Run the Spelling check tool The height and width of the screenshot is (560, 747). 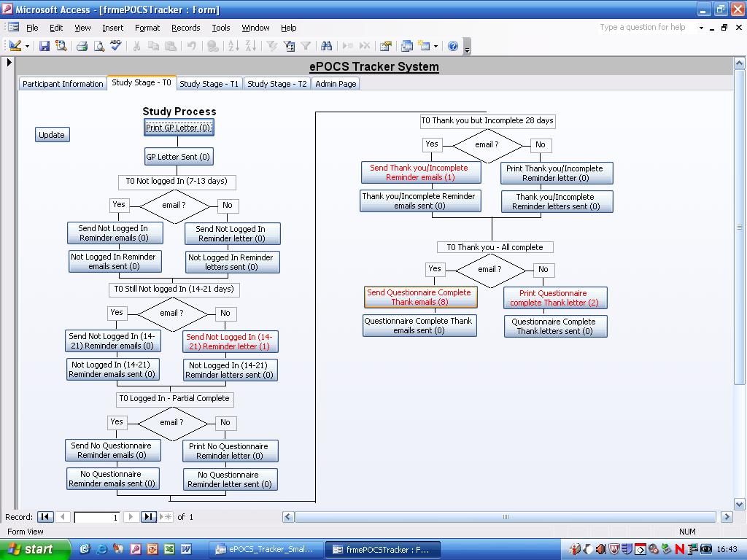pyautogui.click(x=116, y=46)
